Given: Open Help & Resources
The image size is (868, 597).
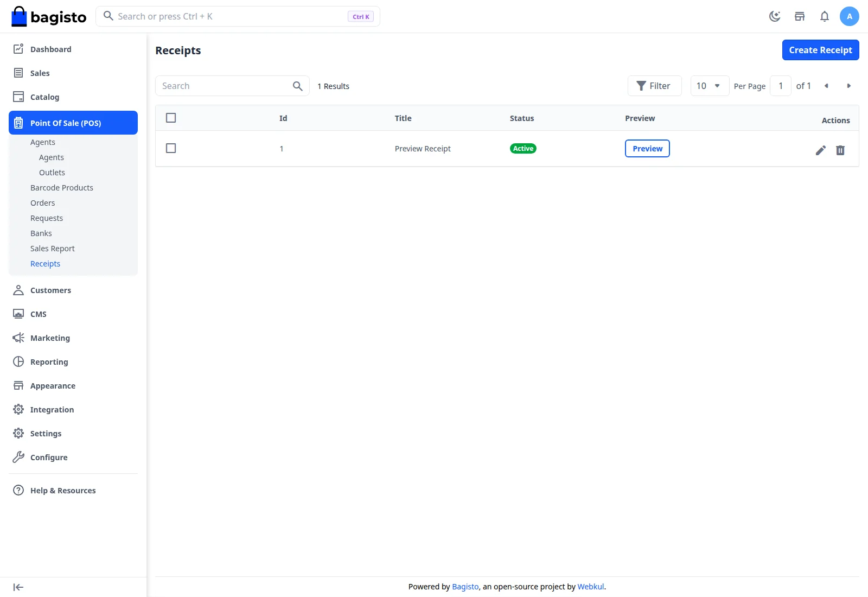Looking at the screenshot, I should point(73,491).
